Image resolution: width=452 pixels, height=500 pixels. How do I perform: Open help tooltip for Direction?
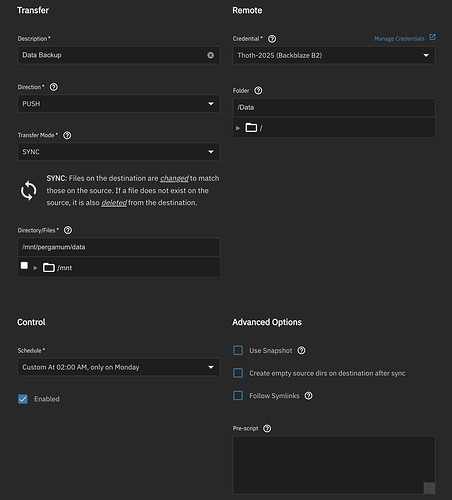(x=54, y=87)
